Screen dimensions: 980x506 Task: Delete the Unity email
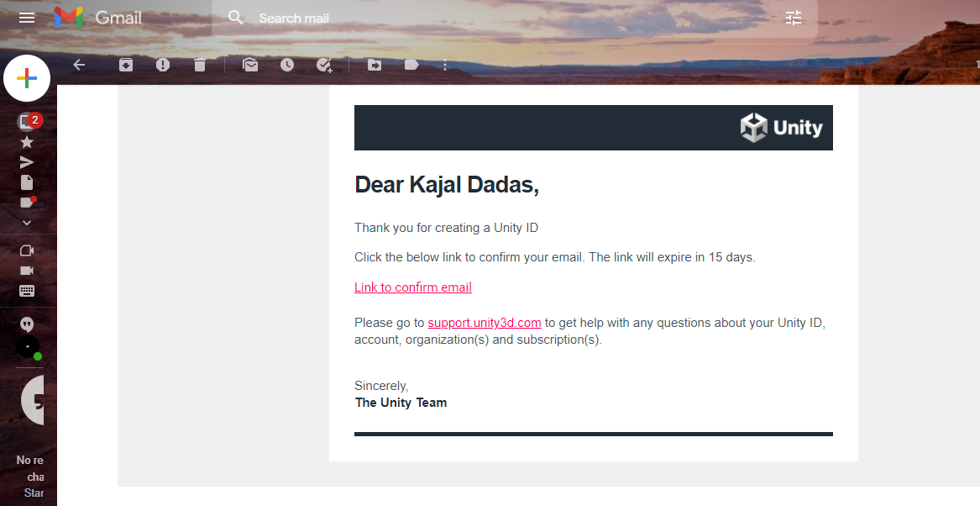point(199,65)
